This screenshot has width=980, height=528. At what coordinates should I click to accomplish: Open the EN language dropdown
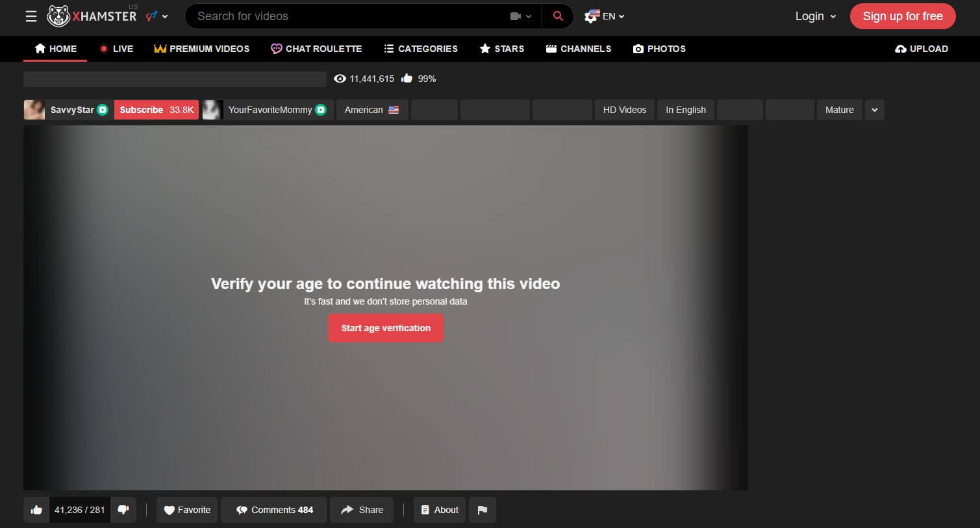coord(605,16)
